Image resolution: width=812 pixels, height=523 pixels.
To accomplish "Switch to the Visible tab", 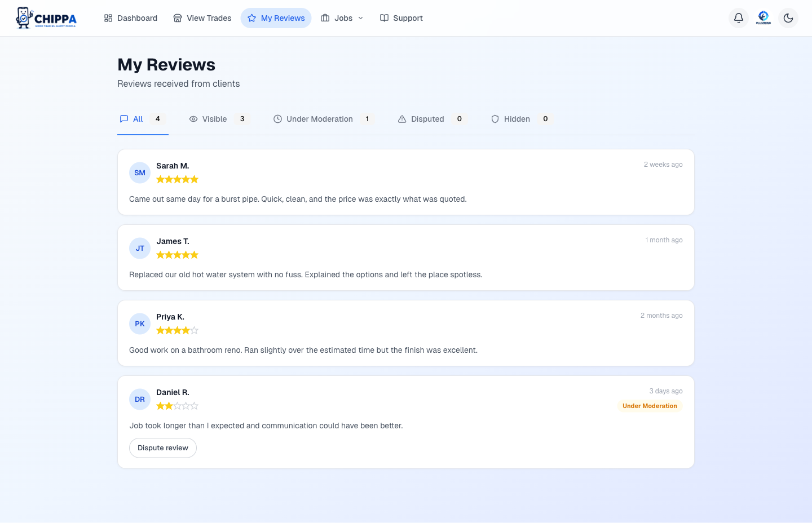I will [x=219, y=119].
